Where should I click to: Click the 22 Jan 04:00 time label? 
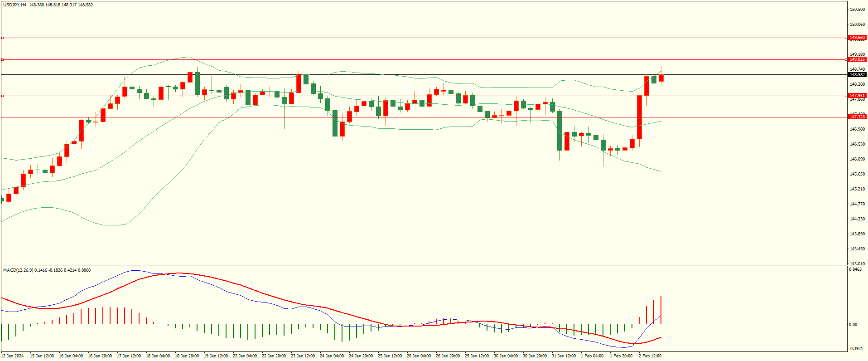coord(245,356)
